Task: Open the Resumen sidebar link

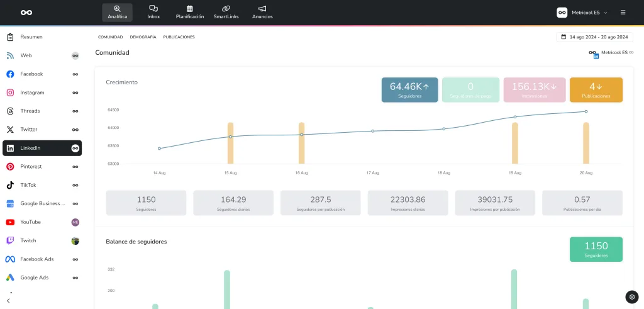Action: (x=31, y=37)
